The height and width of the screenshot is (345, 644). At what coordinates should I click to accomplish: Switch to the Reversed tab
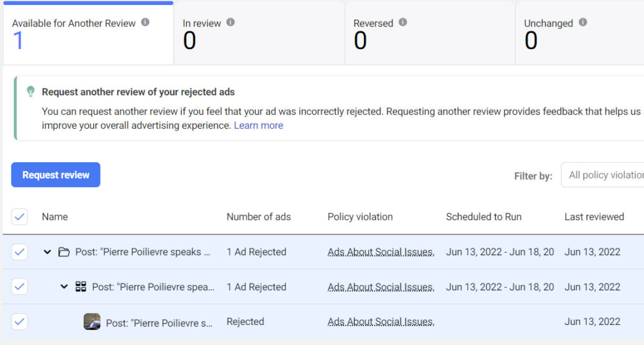[x=430, y=33]
